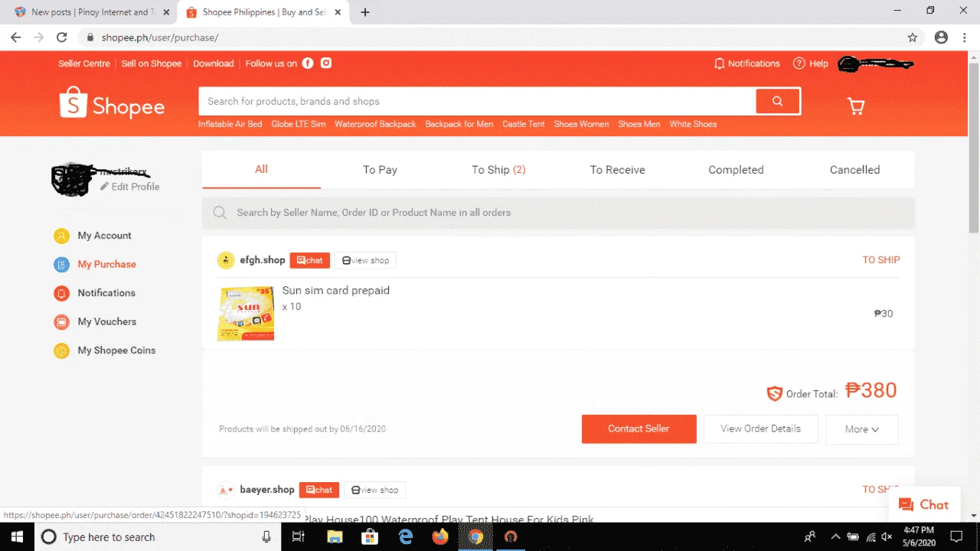The image size is (980, 551).
Task: Click View Order Details button
Action: point(760,429)
